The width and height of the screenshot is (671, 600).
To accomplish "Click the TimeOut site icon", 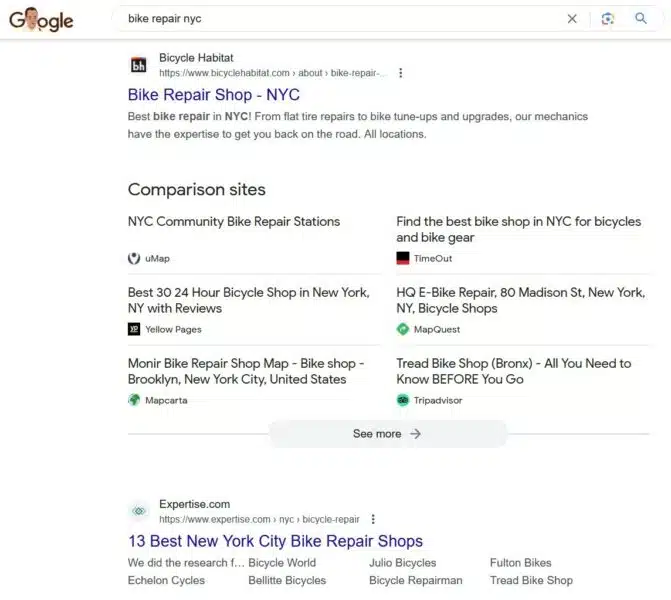I will coord(403,258).
